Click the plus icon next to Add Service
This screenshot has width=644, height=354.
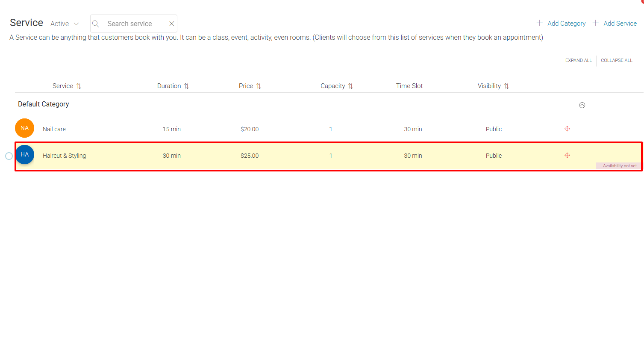pos(595,23)
